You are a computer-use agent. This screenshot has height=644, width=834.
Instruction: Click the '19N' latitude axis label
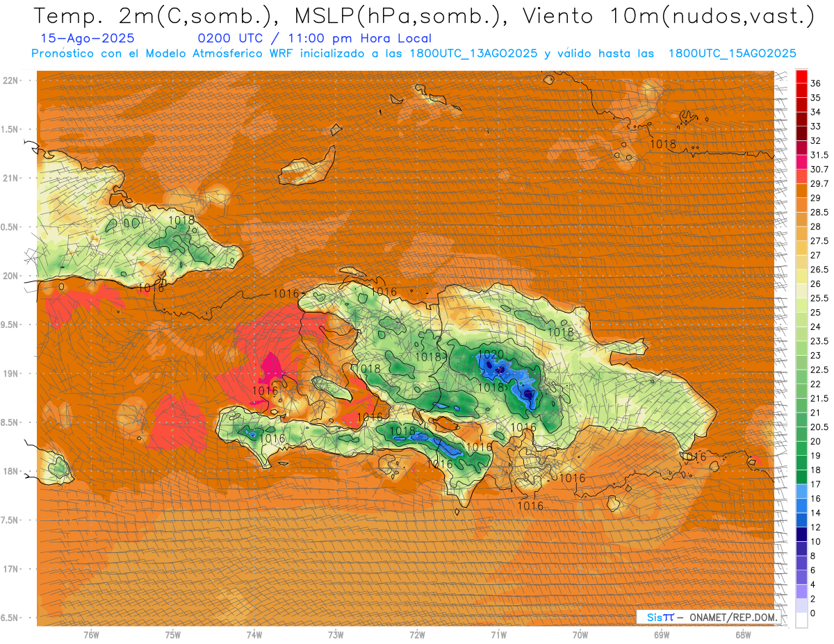(10, 374)
